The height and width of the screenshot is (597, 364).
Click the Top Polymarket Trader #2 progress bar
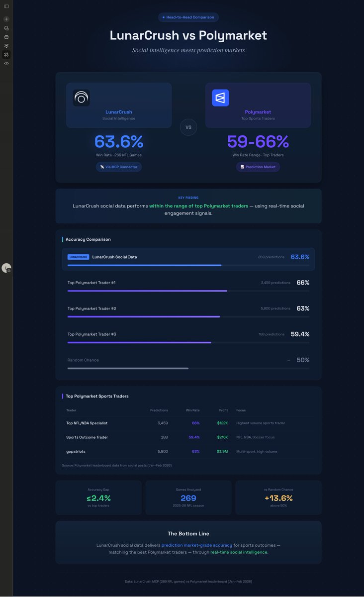click(x=188, y=317)
